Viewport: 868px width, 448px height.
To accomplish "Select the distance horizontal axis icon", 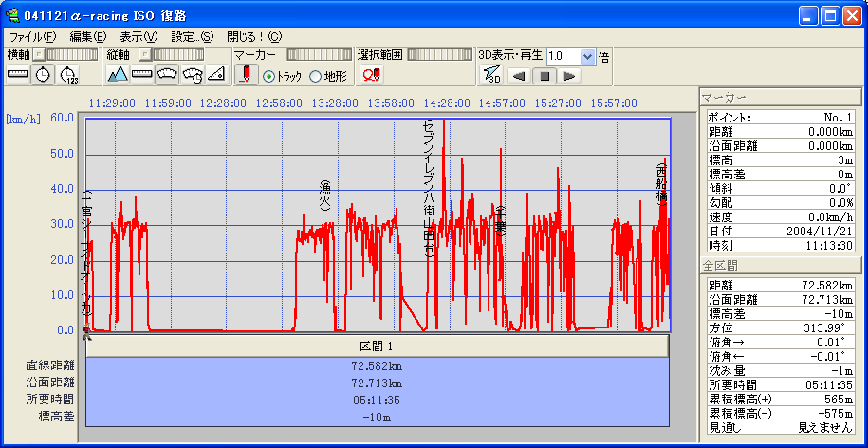I will [x=18, y=75].
